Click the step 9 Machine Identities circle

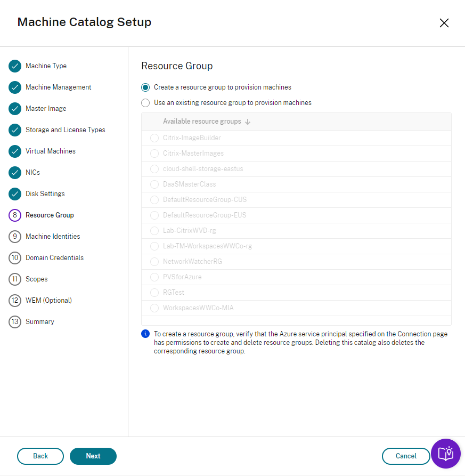tap(15, 237)
